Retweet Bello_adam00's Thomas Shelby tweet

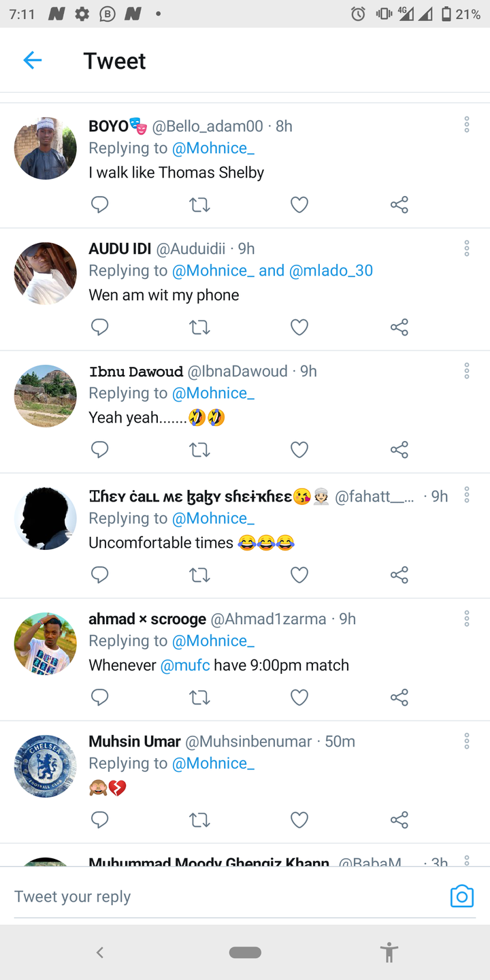pos(199,205)
